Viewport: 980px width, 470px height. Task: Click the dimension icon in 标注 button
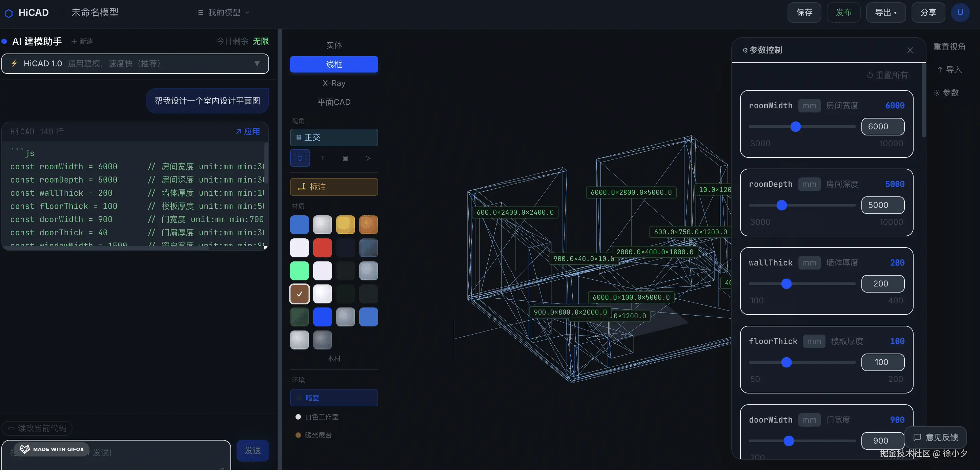click(301, 187)
